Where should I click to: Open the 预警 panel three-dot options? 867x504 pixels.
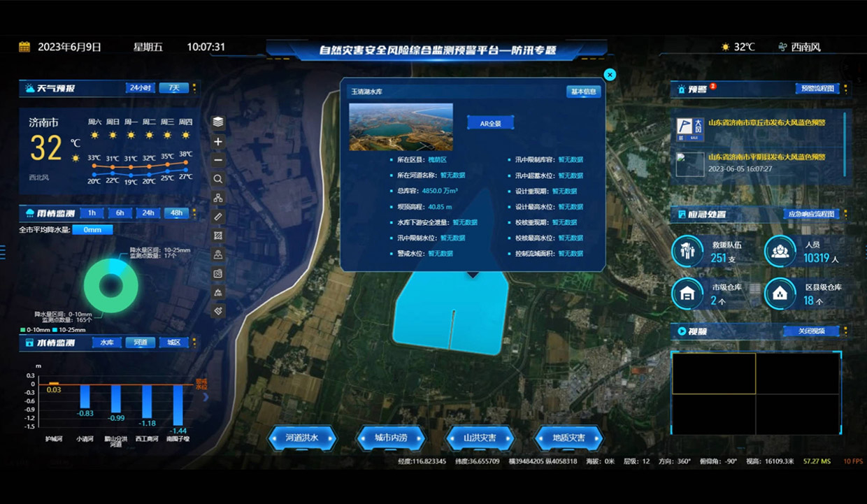click(x=845, y=89)
